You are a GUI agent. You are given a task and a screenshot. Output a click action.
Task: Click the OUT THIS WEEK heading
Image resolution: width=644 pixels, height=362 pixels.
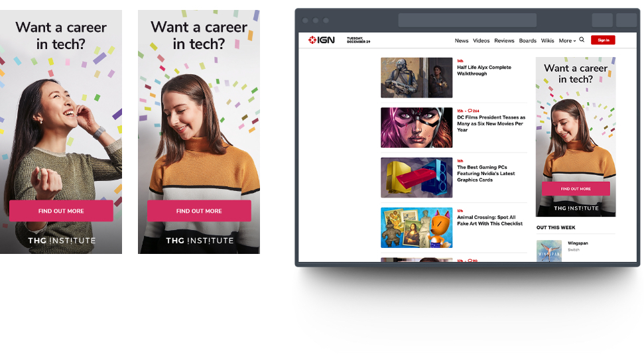[556, 227]
